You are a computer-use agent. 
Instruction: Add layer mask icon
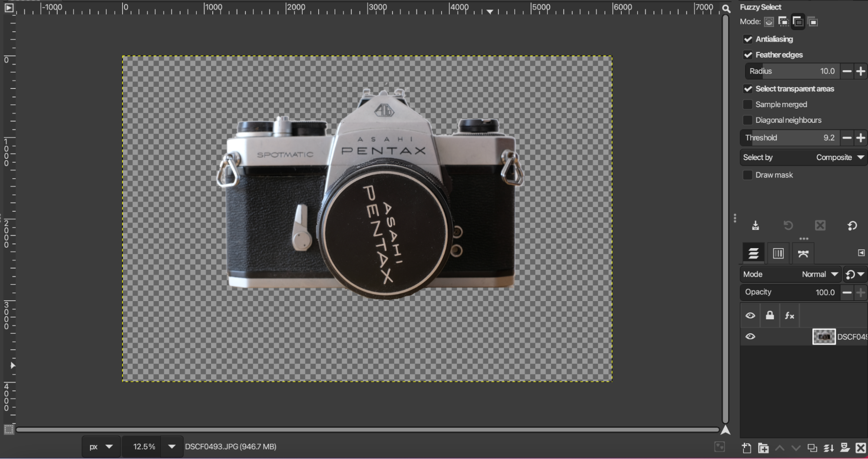[845, 448]
